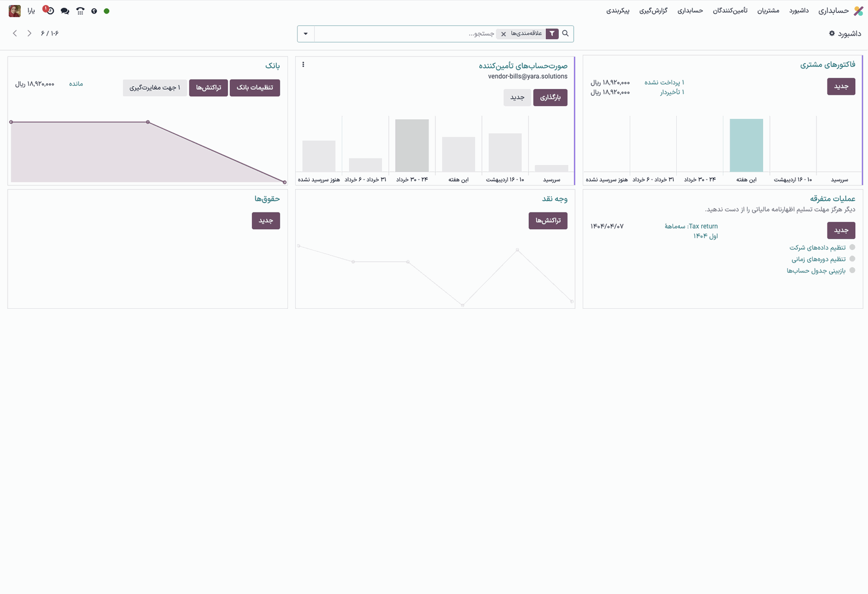Open the تأمین‌کنندگان menu

tap(730, 11)
